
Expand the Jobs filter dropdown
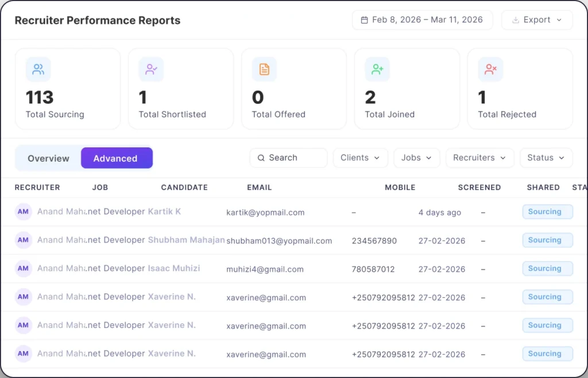pyautogui.click(x=416, y=158)
